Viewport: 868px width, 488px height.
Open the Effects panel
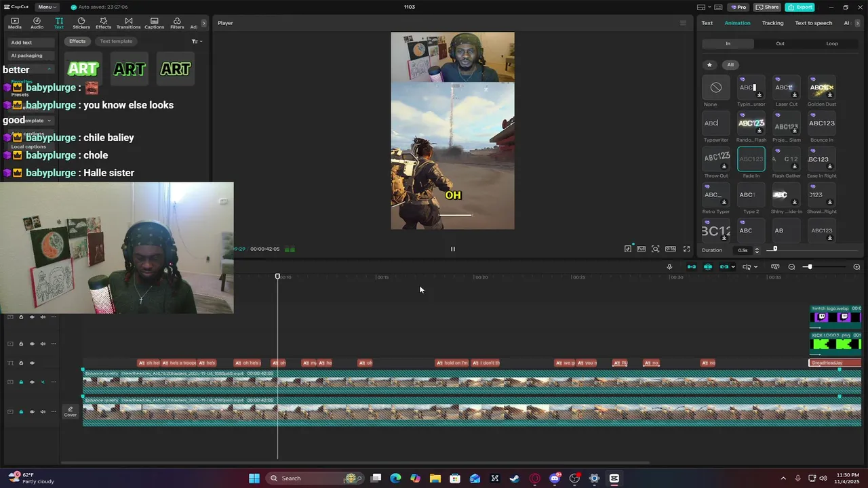tap(103, 23)
